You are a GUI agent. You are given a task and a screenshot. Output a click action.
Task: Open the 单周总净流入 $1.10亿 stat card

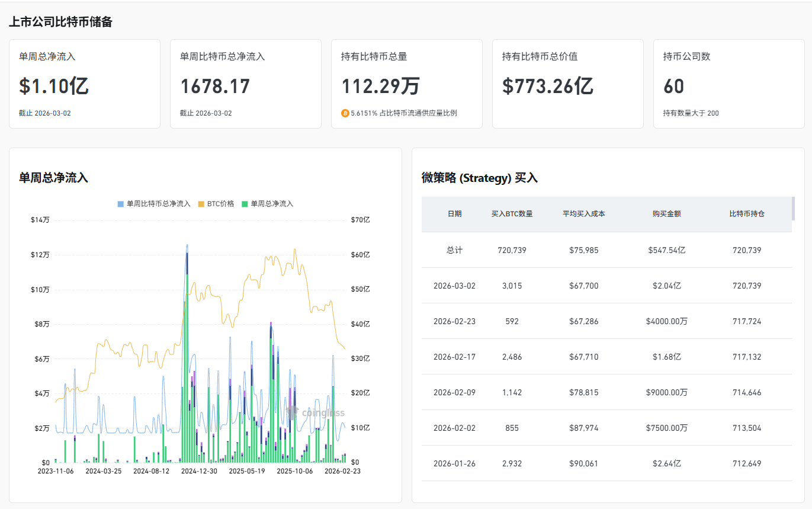[85, 84]
